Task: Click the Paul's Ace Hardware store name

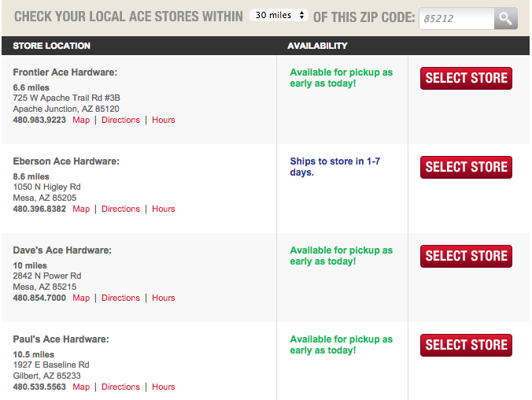Action: tap(61, 339)
